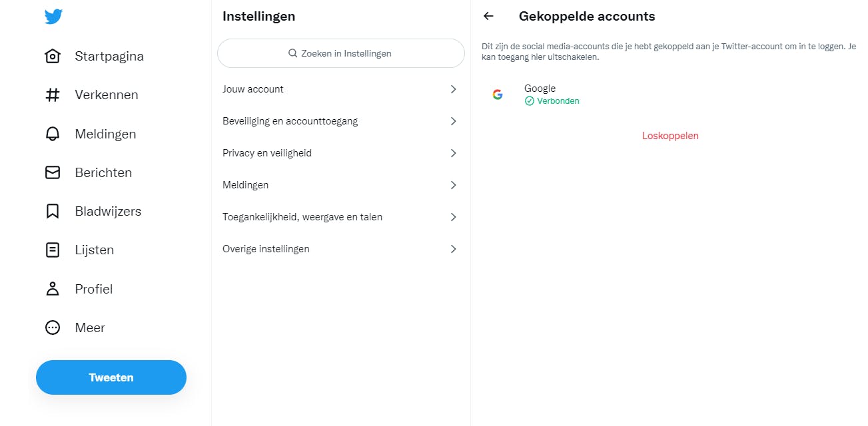Open Startpagina via the home icon
Viewport: 868px width, 426px height.
pyautogui.click(x=53, y=56)
